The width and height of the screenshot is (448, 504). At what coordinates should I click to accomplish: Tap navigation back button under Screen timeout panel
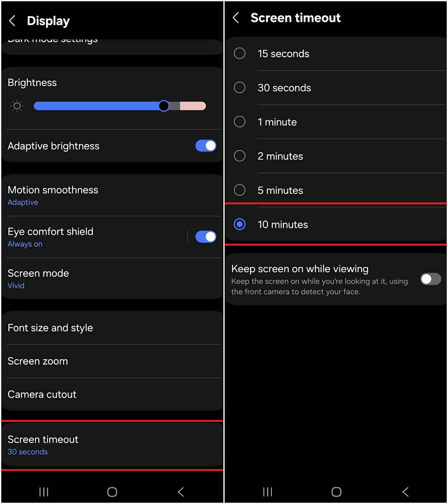coord(405,492)
